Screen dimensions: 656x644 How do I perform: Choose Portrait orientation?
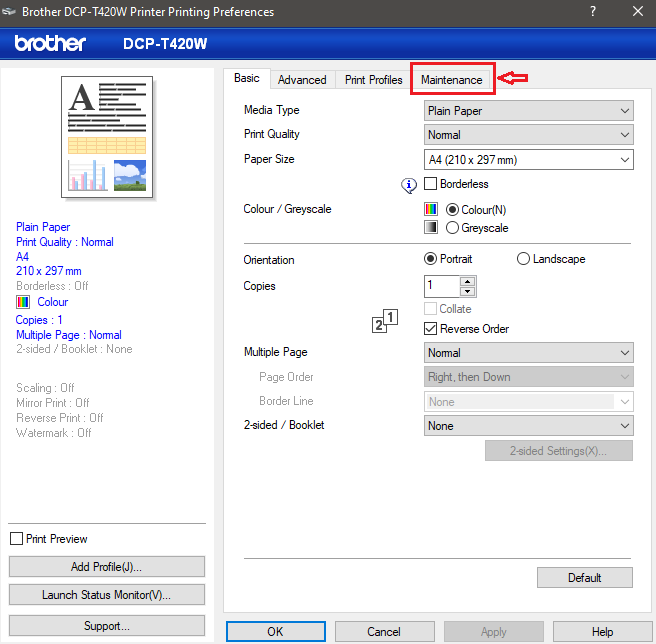(430, 259)
